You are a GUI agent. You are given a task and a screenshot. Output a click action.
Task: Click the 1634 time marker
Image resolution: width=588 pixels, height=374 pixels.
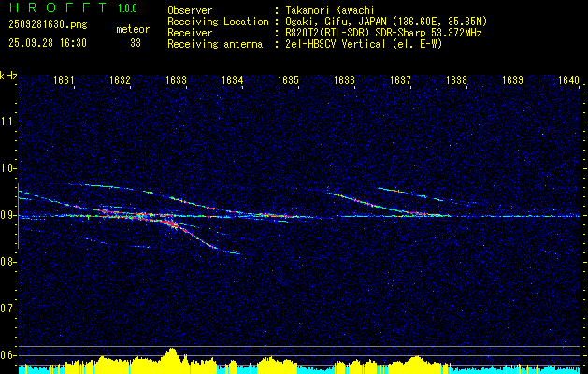tap(232, 79)
